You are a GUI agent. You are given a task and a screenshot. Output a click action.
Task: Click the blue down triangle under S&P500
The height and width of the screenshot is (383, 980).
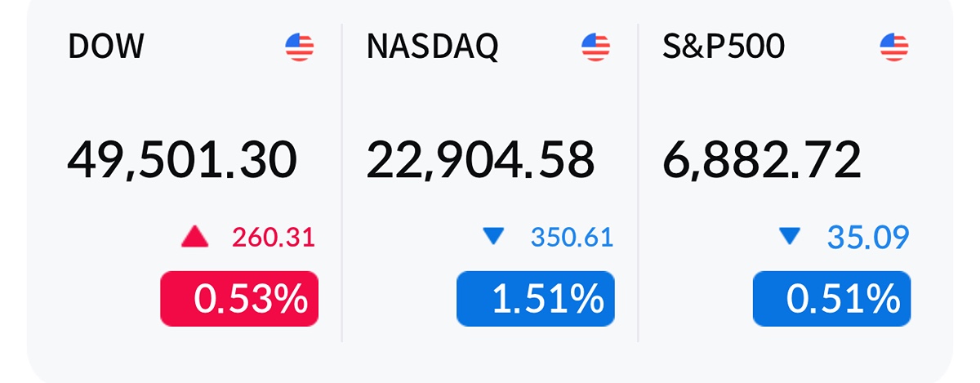point(790,237)
